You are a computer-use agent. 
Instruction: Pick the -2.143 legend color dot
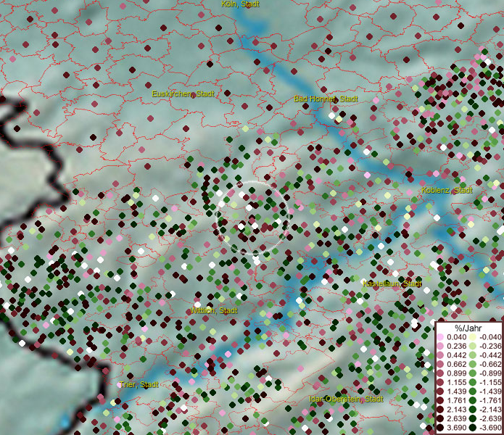473,410
